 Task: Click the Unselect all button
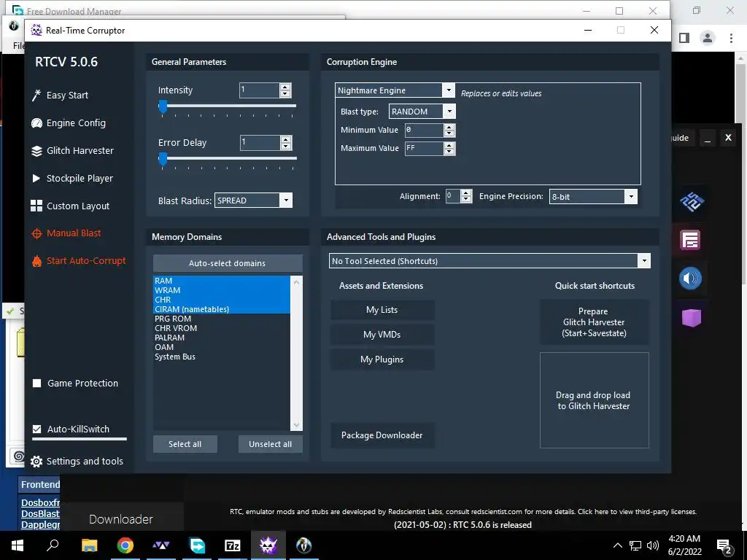(x=270, y=444)
